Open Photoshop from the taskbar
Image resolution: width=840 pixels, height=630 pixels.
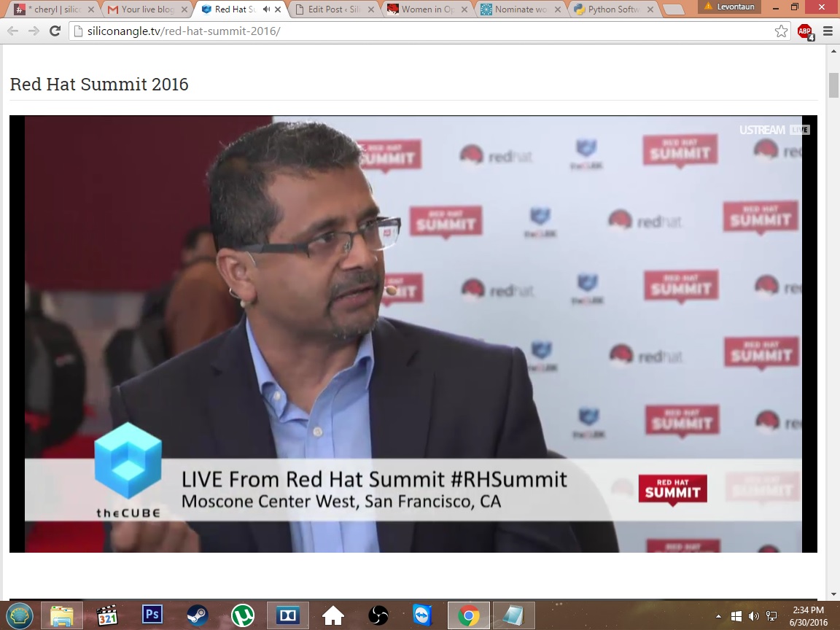(152, 615)
